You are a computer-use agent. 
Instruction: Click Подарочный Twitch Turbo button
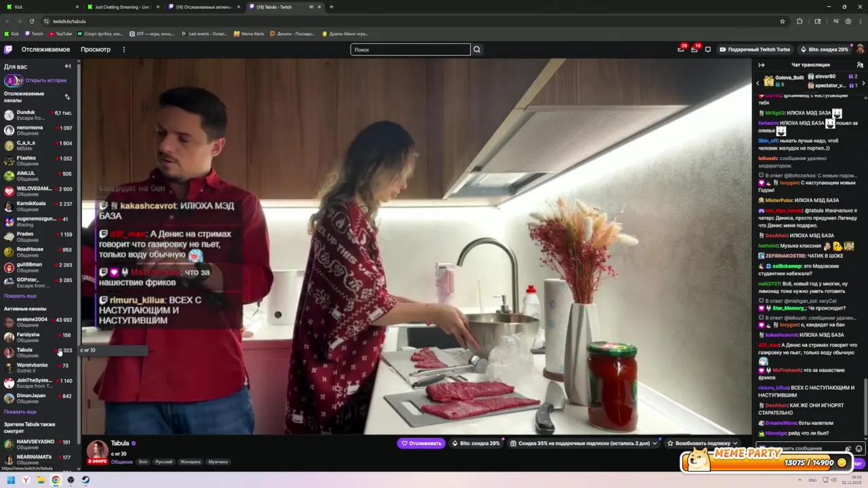(755, 49)
